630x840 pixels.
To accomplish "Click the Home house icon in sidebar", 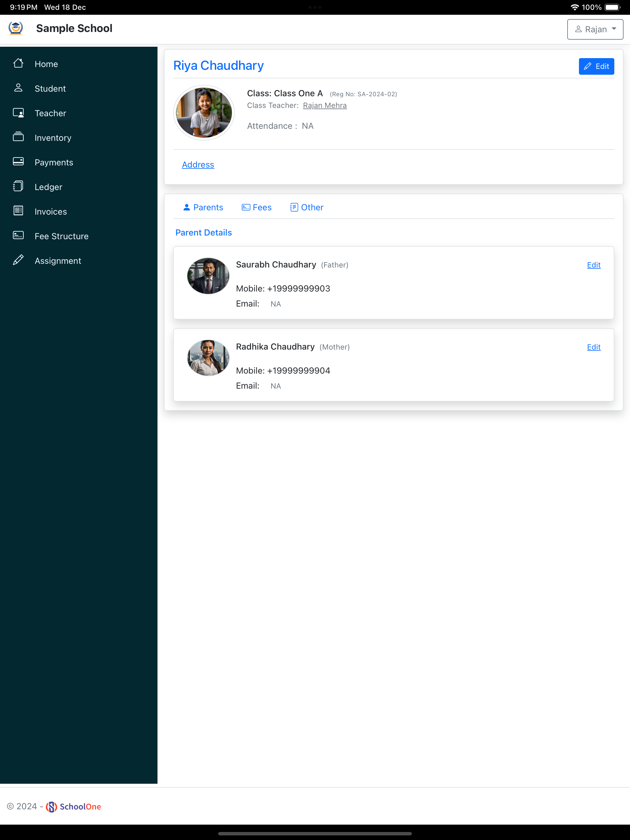I will coord(18,63).
